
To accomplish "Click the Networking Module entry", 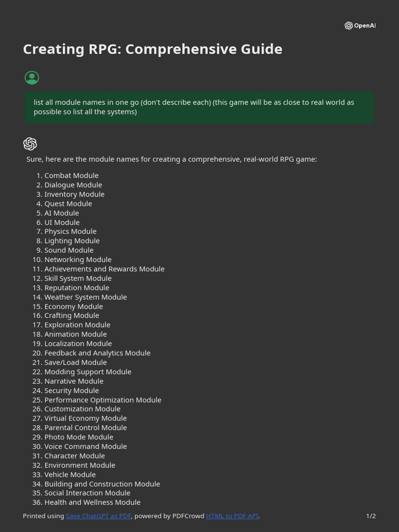I will click(78, 260).
